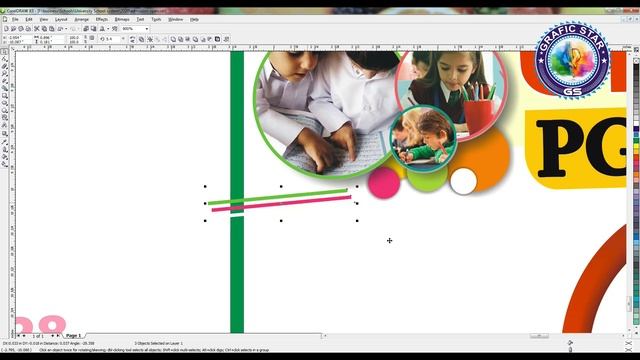Click the Copy icon
The height and width of the screenshot is (360, 640).
[44, 29]
